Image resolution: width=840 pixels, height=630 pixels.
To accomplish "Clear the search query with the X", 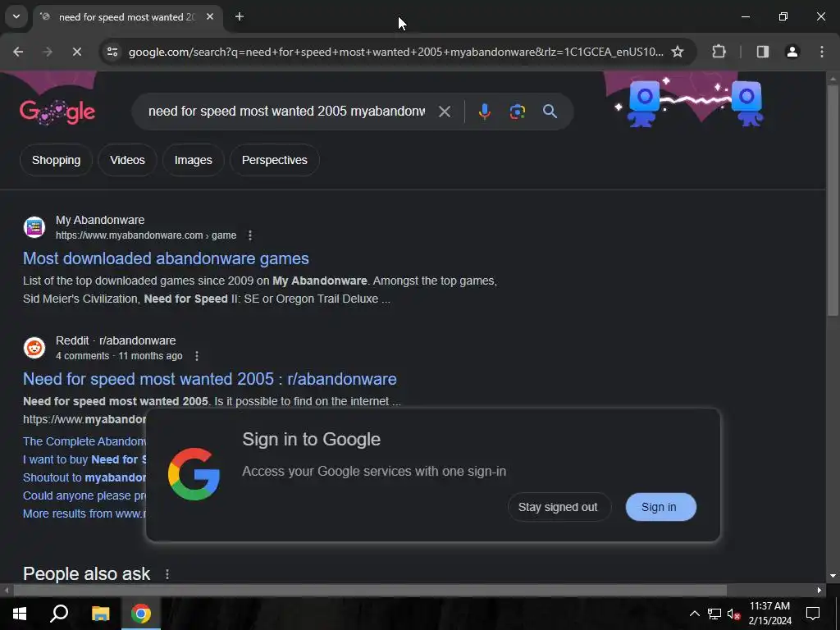I will pyautogui.click(x=444, y=112).
